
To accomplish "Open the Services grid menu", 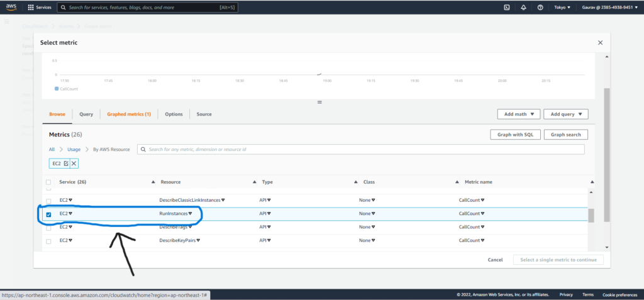I will click(x=40, y=8).
